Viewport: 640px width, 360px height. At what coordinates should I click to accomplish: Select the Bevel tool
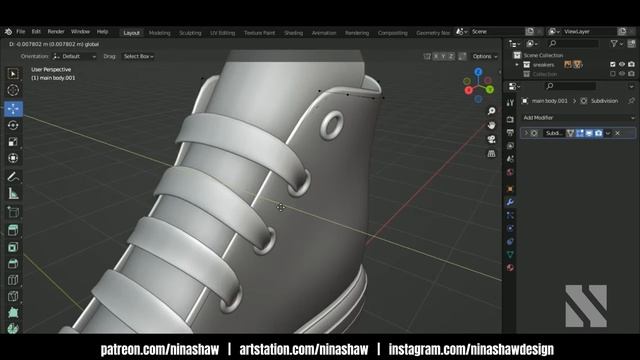pyautogui.click(x=13, y=263)
